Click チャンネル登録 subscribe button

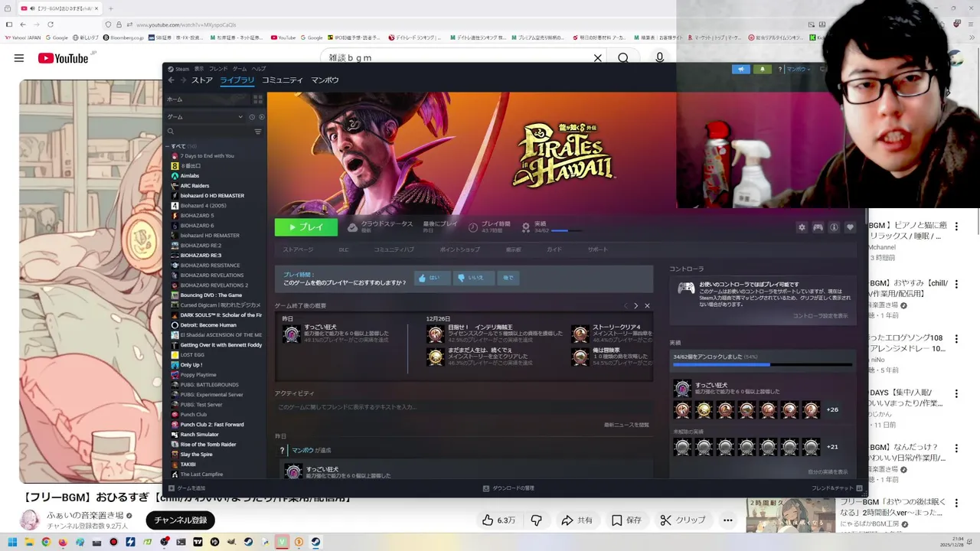click(x=180, y=520)
